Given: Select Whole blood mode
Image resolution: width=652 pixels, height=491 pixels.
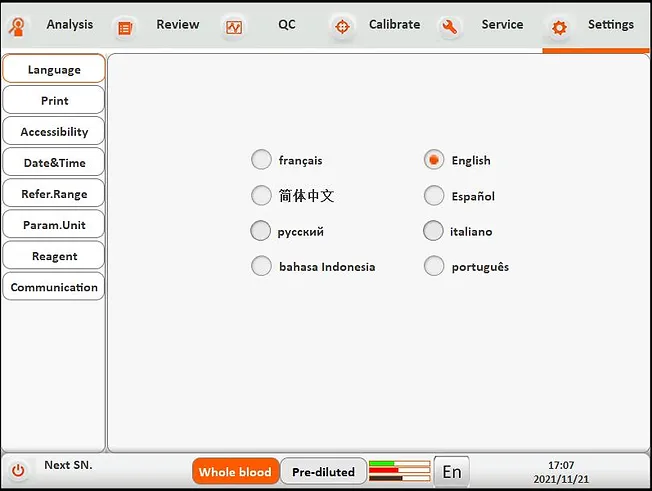Looking at the screenshot, I should pyautogui.click(x=235, y=471).
